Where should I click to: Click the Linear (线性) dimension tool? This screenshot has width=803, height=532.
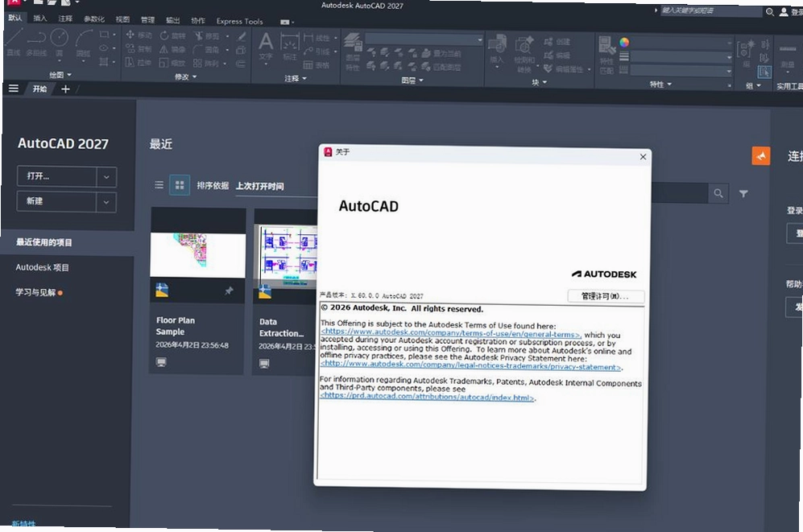tap(317, 37)
